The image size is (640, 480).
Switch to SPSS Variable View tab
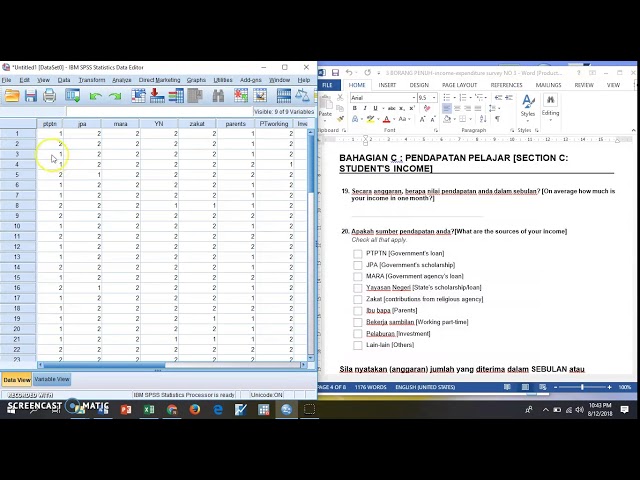click(52, 379)
